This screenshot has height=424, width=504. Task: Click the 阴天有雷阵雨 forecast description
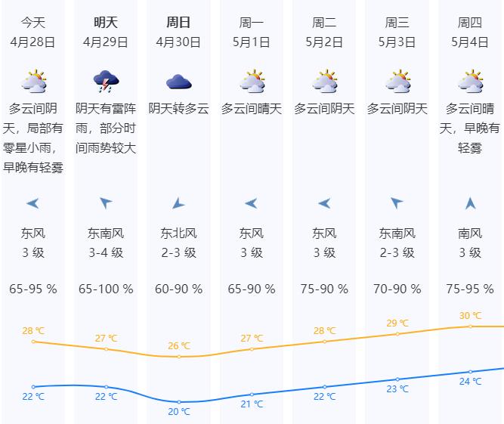point(106,119)
